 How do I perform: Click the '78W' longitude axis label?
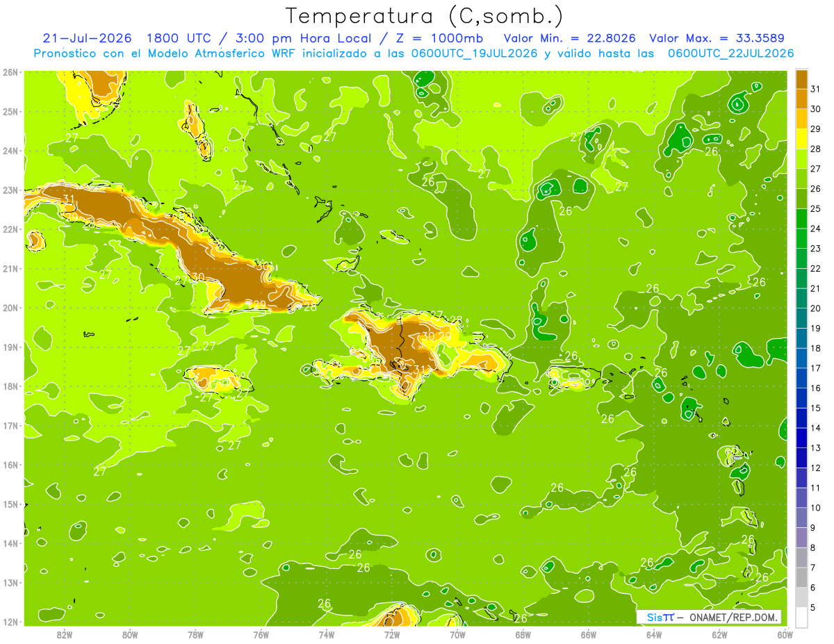(x=195, y=634)
